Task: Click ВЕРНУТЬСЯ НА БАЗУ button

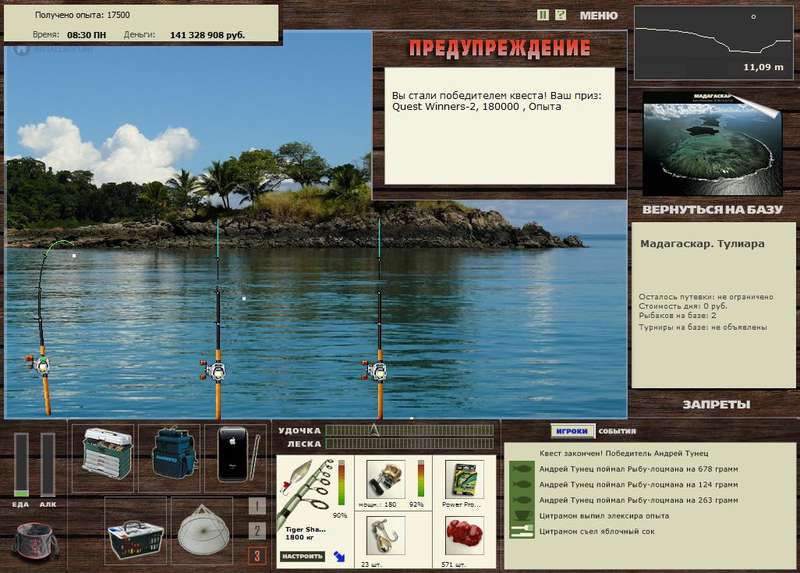Action: tap(712, 210)
